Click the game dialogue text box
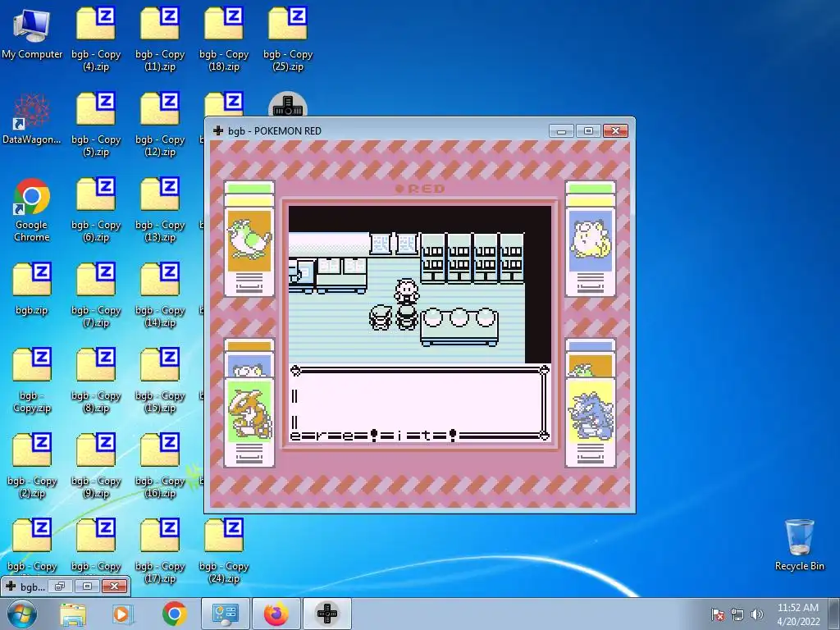This screenshot has width=840, height=630. tap(419, 403)
